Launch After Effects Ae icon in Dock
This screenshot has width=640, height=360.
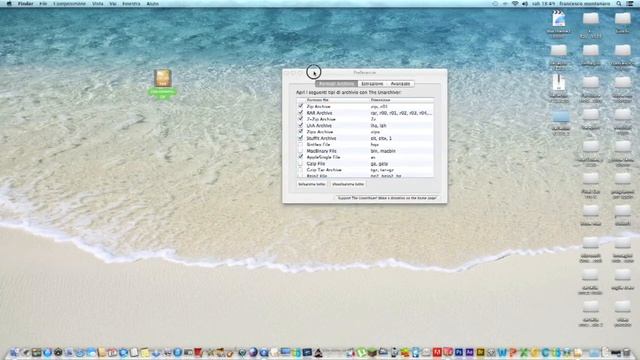coord(469,352)
